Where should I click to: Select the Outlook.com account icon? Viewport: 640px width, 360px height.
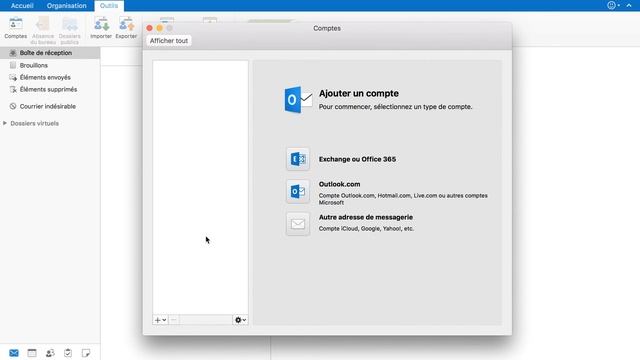[298, 191]
